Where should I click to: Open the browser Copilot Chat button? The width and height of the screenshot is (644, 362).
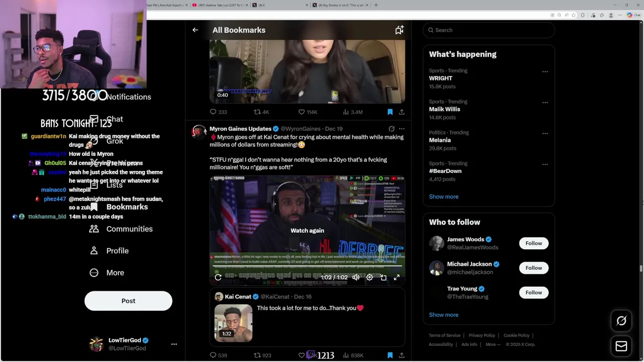[x=633, y=15]
